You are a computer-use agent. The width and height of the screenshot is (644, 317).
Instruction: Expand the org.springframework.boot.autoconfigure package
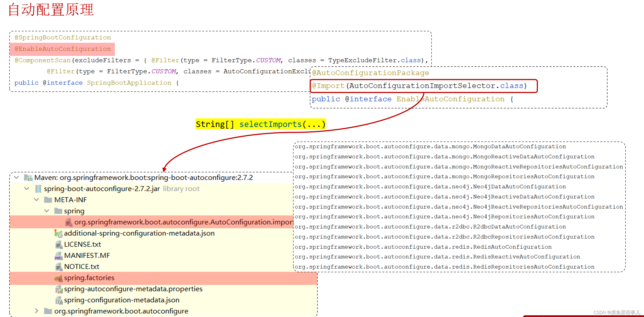pos(37,311)
